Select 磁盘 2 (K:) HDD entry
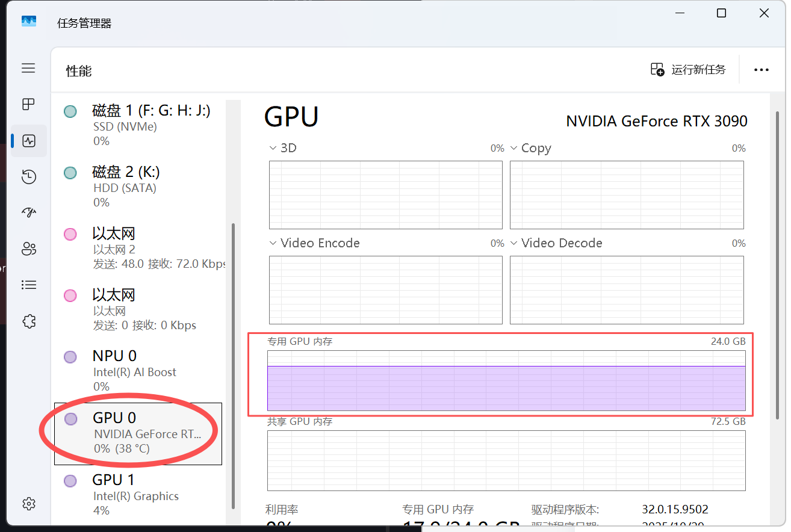 point(138,187)
